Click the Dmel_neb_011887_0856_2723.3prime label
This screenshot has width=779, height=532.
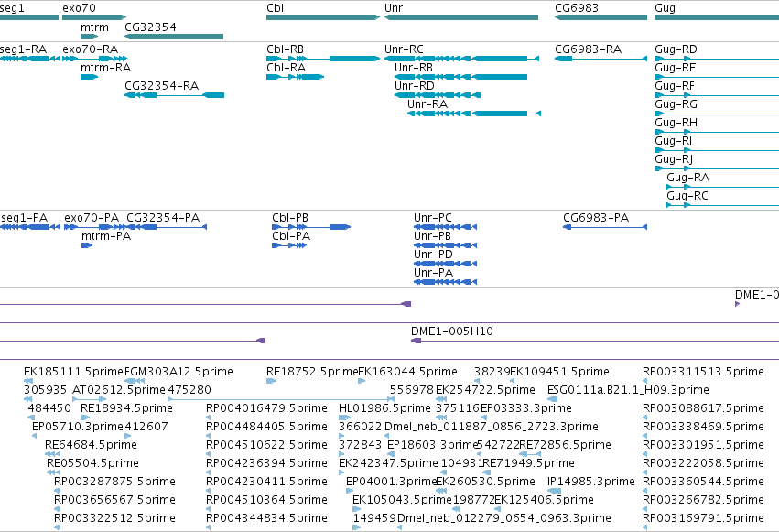pos(492,427)
